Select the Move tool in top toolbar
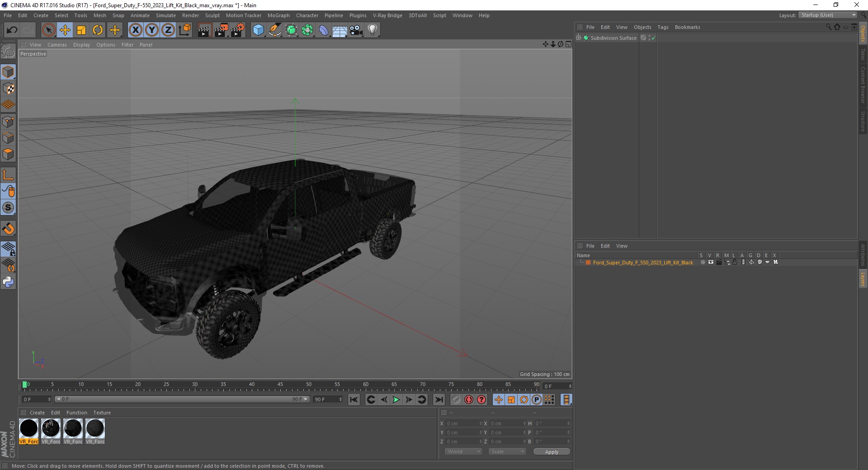This screenshot has height=470, width=868. tap(65, 30)
